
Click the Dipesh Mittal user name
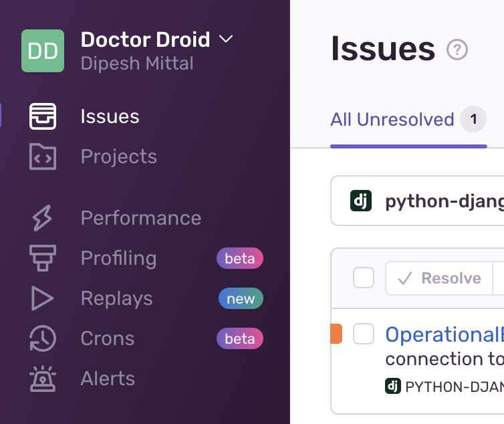(x=137, y=63)
